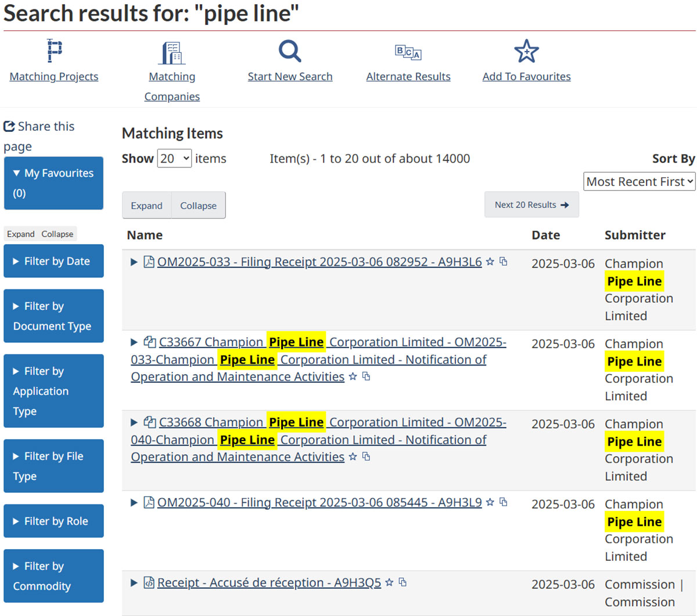Click the Add To Favourites star icon
697x616 pixels.
(526, 51)
